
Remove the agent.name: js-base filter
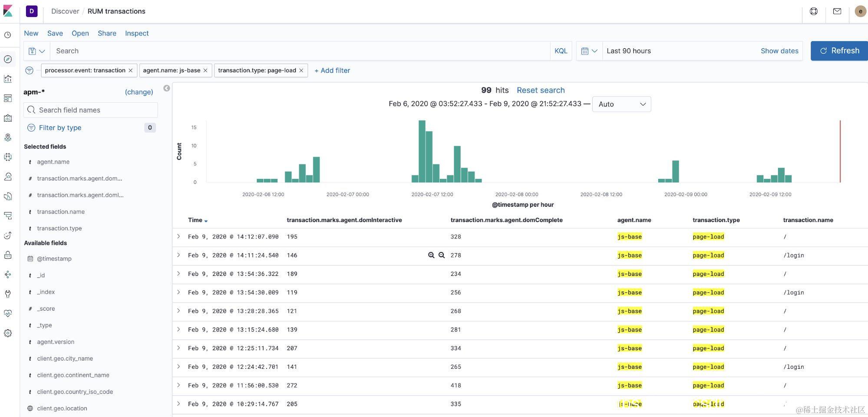205,70
